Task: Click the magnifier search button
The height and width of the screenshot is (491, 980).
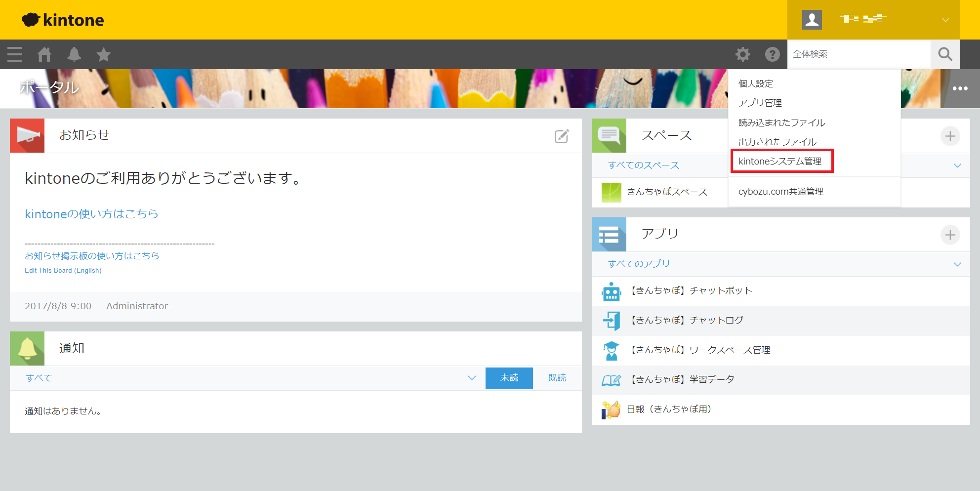Action: click(945, 54)
